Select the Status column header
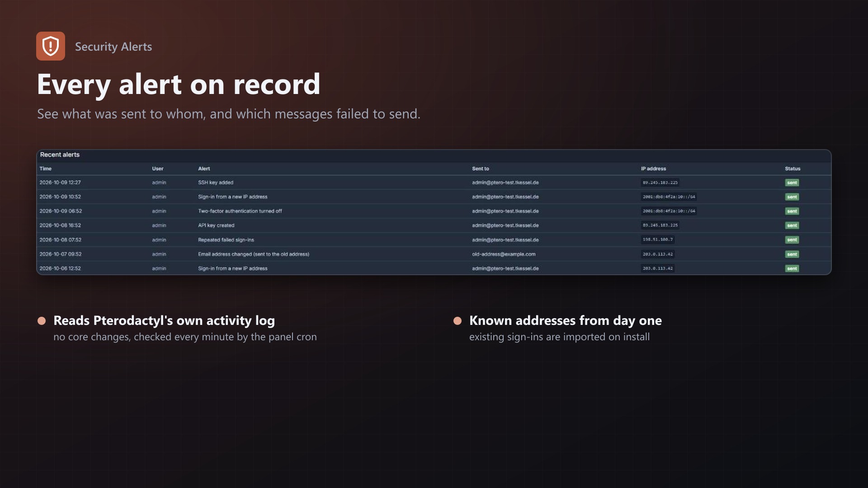This screenshot has width=868, height=488. point(793,169)
